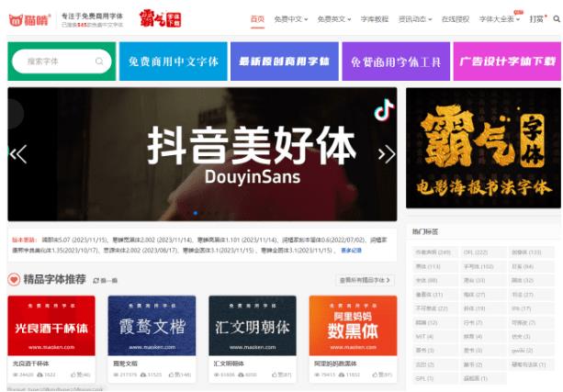Screen dimensions: 563x392
Task: Click the views eye icon under 阿里妈妈数黑体
Action: pos(317,375)
